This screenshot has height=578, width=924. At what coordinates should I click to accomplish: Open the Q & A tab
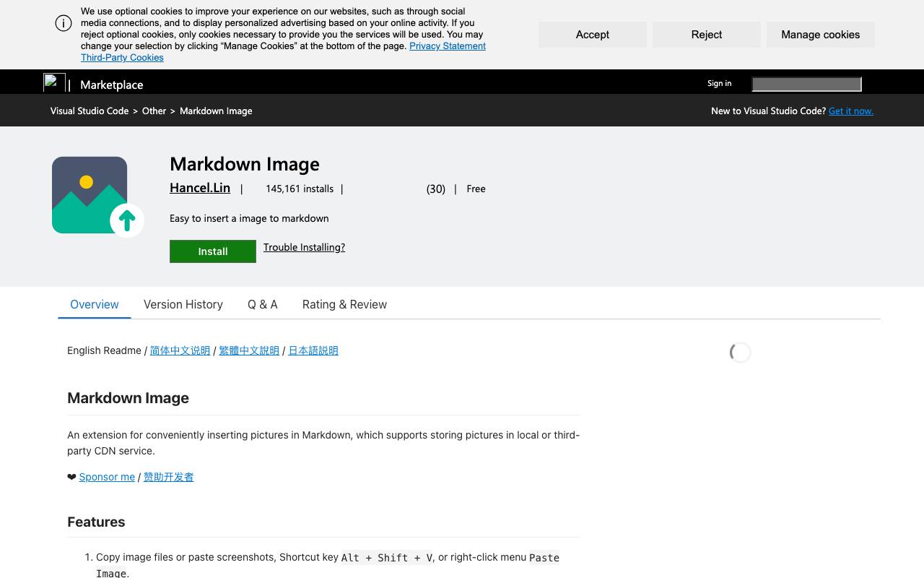pos(263,305)
